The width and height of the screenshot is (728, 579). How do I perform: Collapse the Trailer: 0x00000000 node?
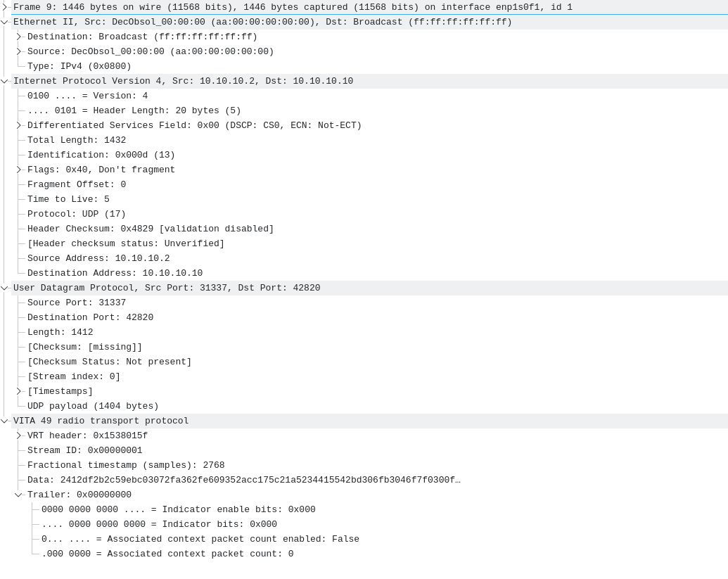[x=19, y=495]
